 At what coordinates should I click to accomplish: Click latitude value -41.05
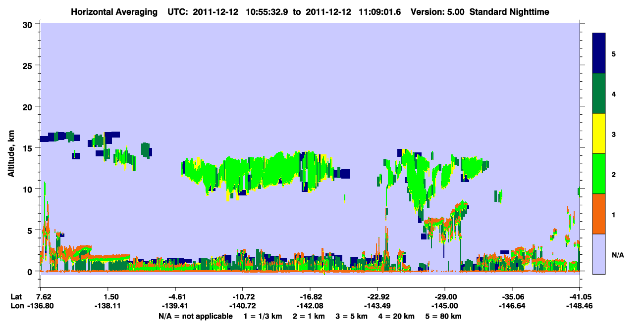tap(580, 296)
